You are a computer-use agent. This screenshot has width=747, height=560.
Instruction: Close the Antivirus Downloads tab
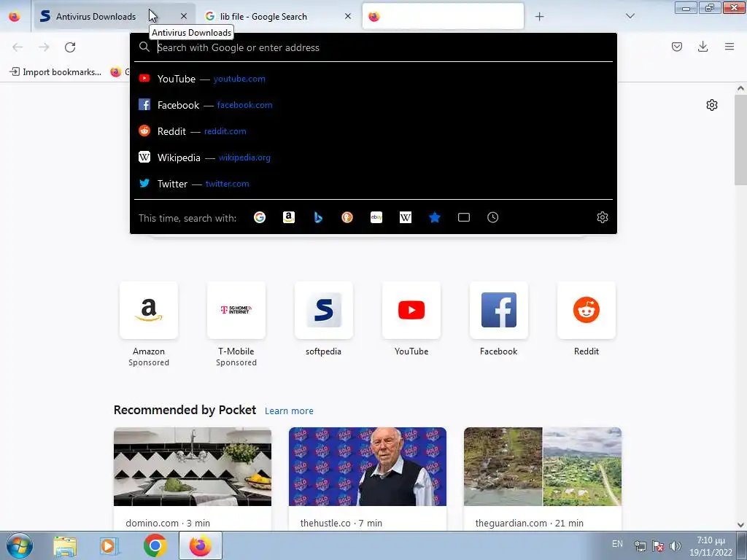[x=184, y=16]
